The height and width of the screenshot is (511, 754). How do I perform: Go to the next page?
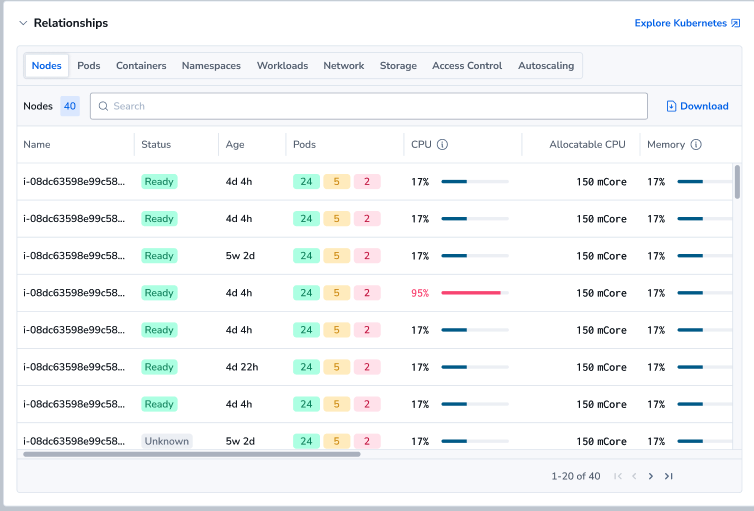(651, 476)
